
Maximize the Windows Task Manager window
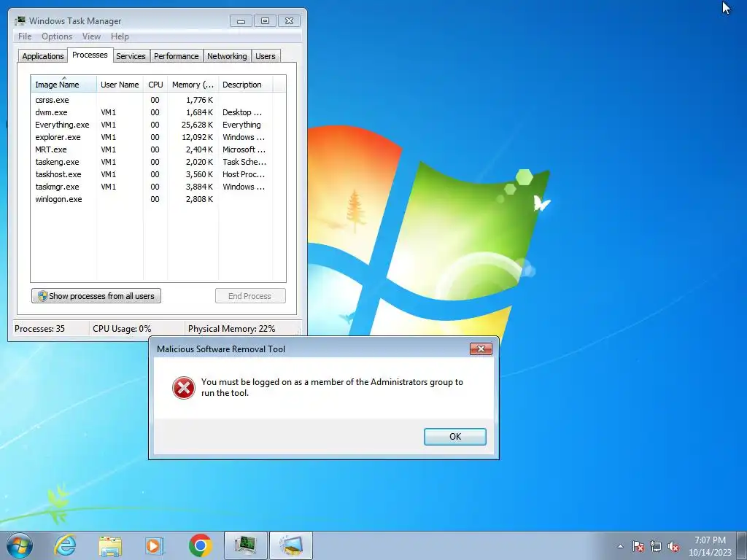coord(265,21)
